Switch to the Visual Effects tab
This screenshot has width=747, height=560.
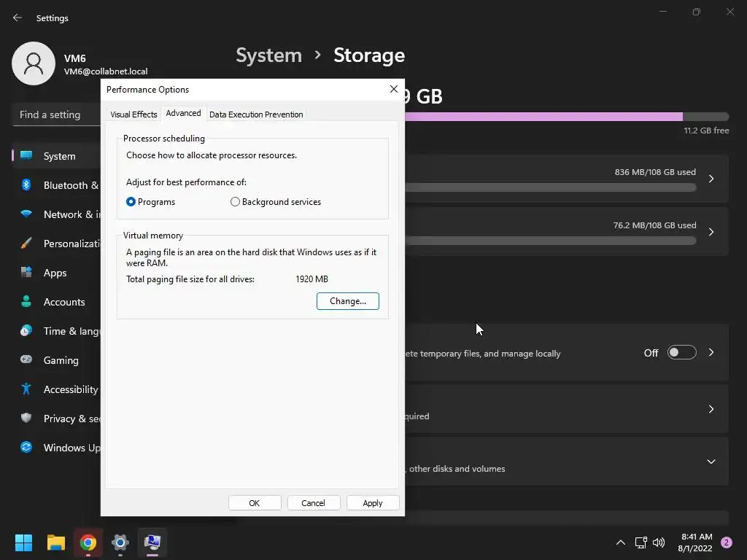tap(134, 114)
